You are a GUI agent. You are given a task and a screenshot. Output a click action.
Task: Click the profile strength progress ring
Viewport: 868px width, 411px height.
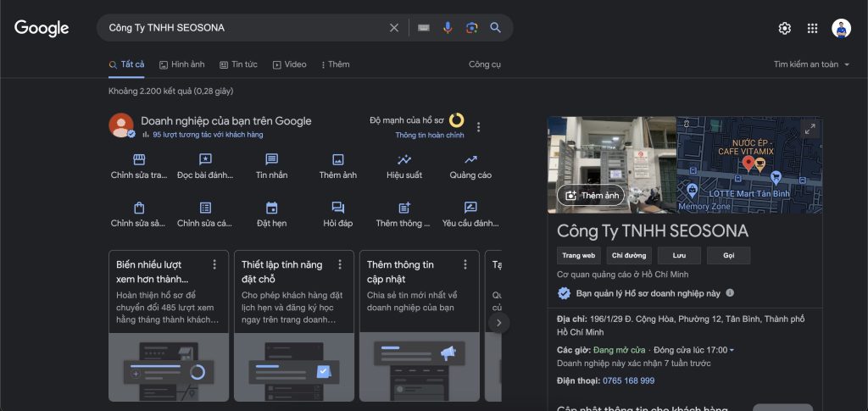click(456, 120)
